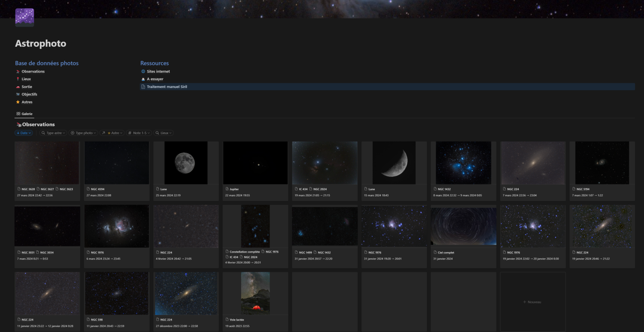The image size is (644, 332).
Task: Open the Date sort dropdown
Action: [x=24, y=133]
